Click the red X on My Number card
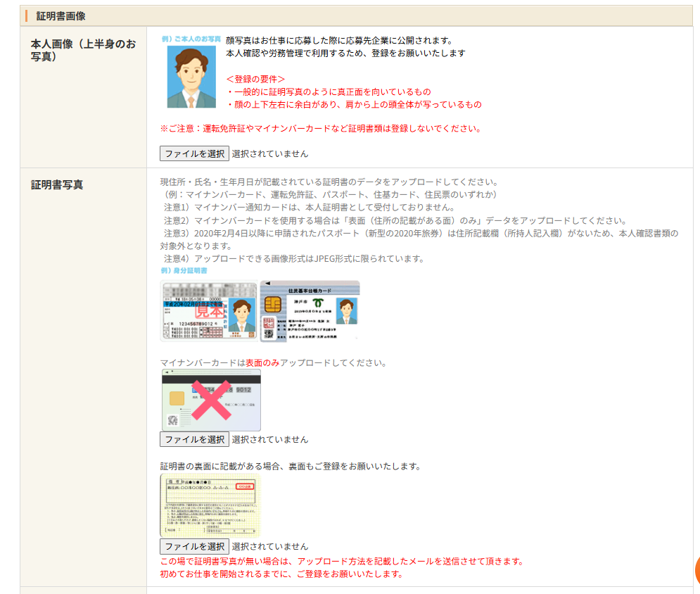The height and width of the screenshot is (594, 700). (x=212, y=400)
